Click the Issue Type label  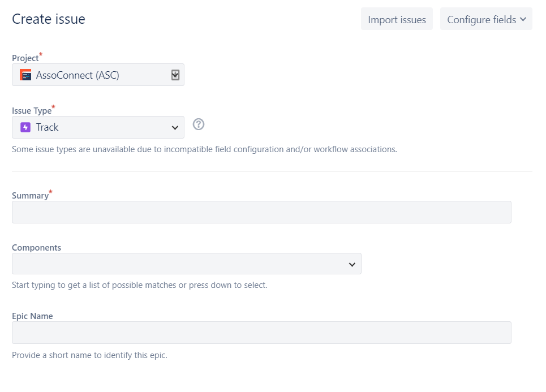32,111
